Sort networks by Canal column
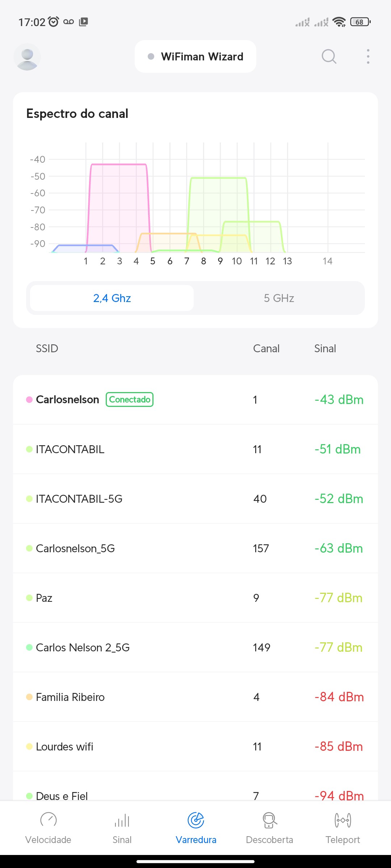 266,348
